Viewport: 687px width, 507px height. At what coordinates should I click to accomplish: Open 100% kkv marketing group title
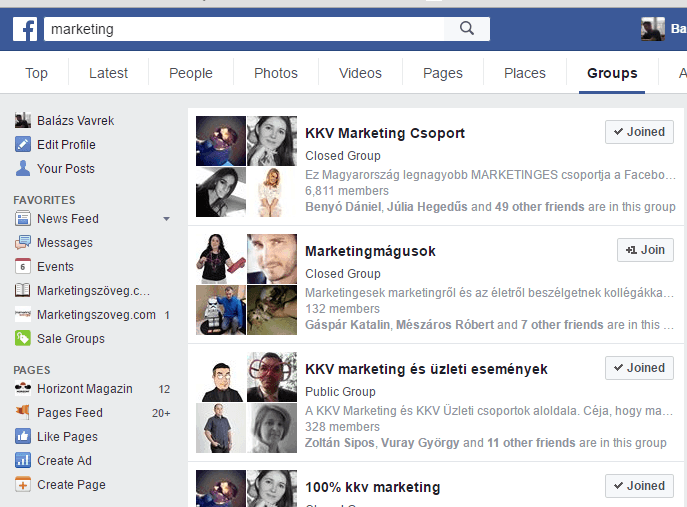click(x=372, y=487)
